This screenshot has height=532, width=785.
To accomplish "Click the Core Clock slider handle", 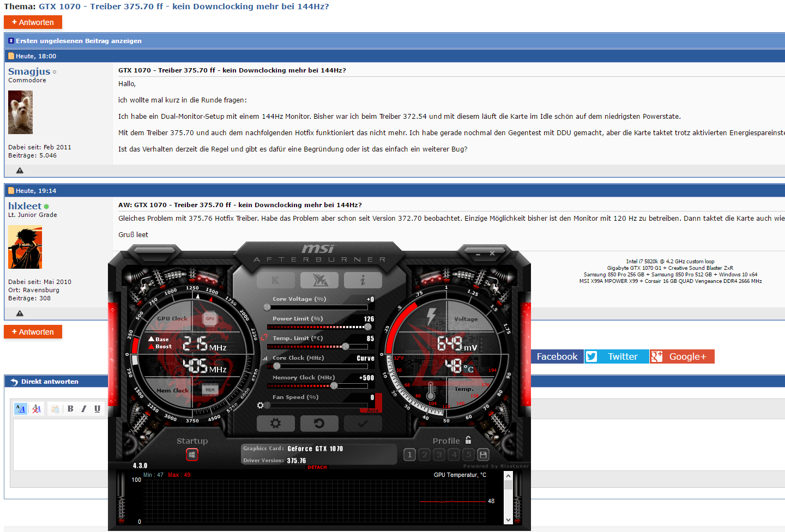I will point(277,366).
